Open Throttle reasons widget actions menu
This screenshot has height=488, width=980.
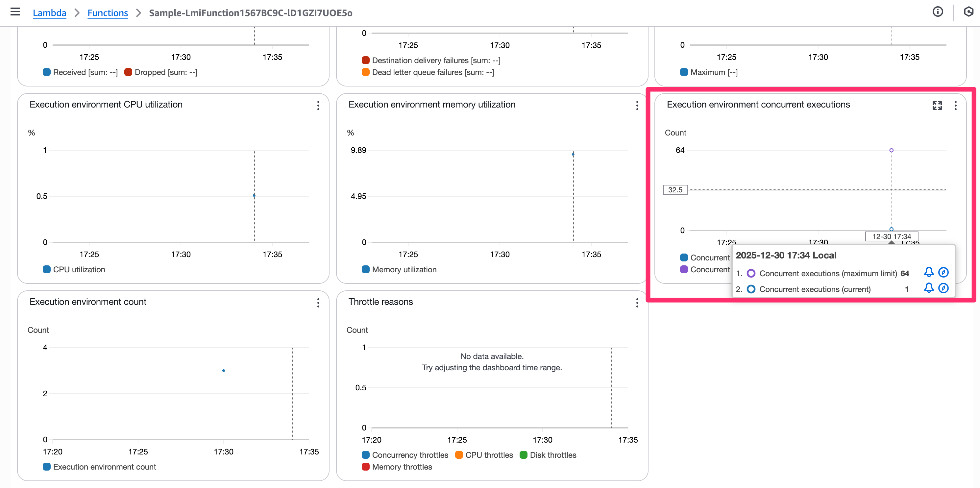click(637, 303)
